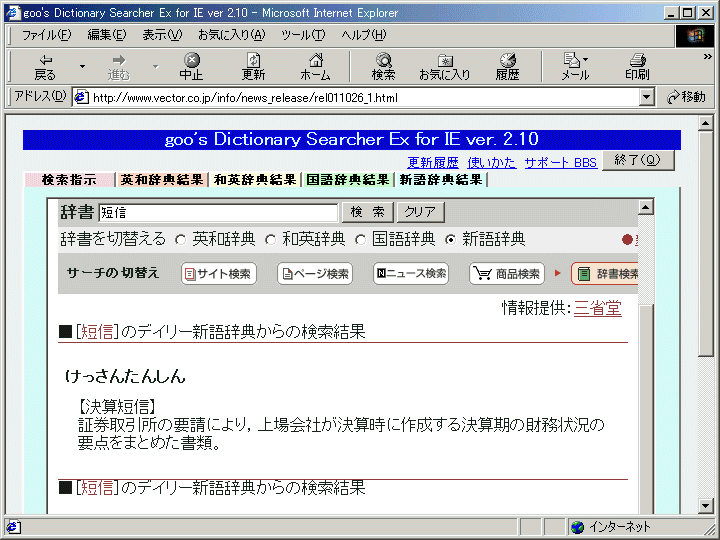Click the status bar page icon

pos(13,527)
